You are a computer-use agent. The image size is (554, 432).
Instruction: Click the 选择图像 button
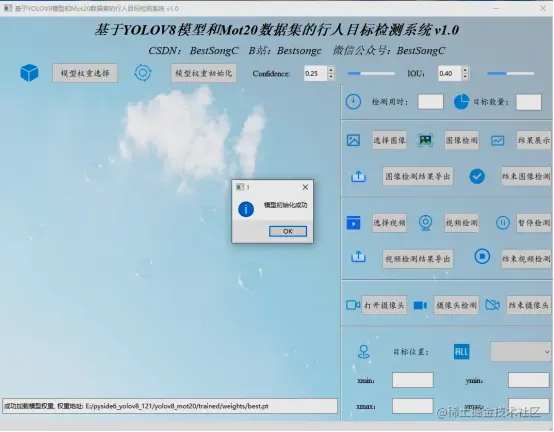coord(389,140)
